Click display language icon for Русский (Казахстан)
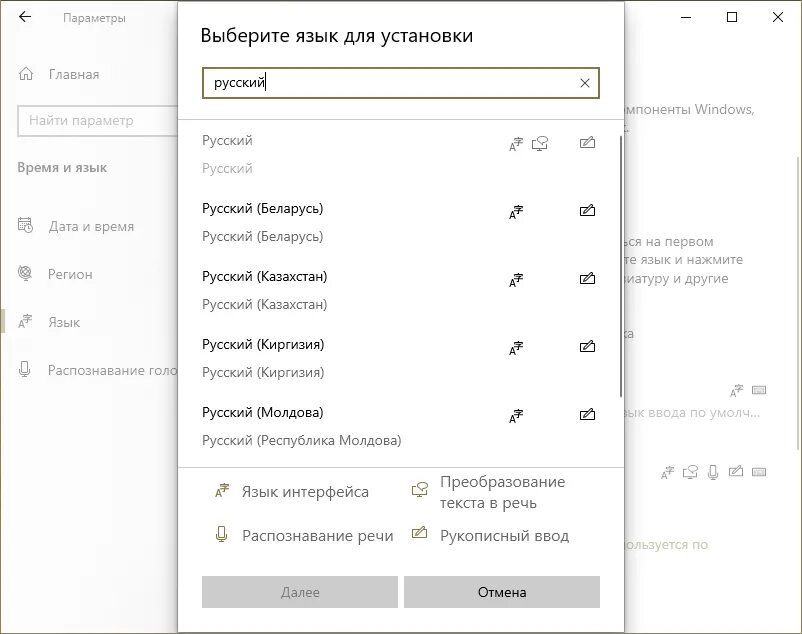 (x=516, y=280)
